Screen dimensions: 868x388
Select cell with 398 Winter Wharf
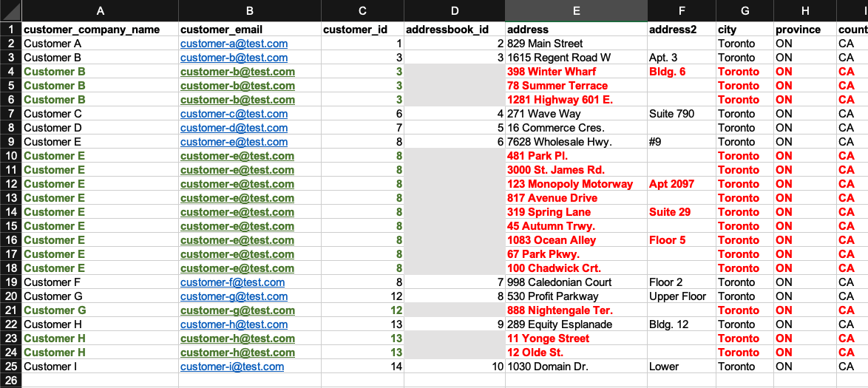576,72
